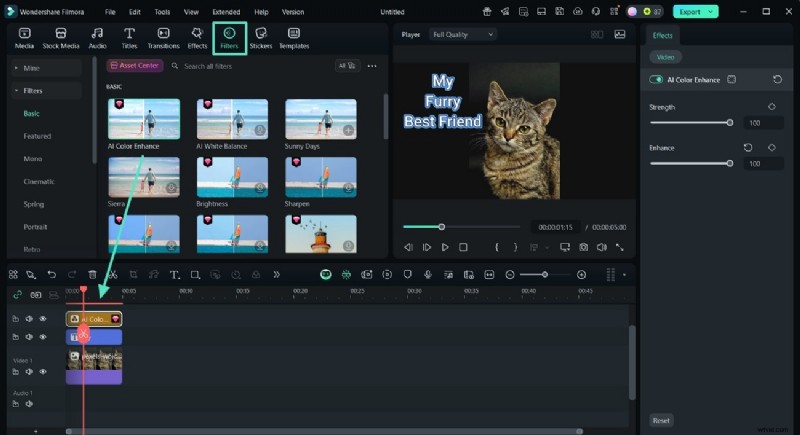
Task: Click the Reset button in Effects panel
Action: pos(661,420)
